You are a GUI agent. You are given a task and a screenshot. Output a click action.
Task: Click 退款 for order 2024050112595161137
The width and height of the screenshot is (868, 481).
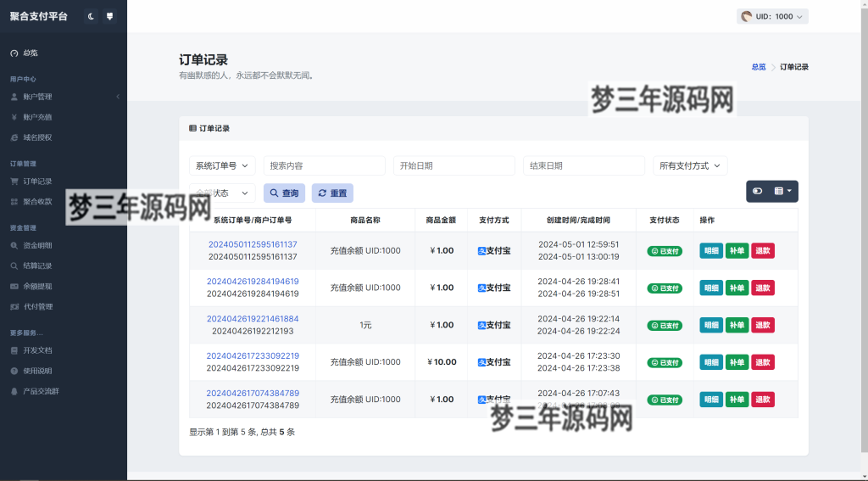(762, 250)
